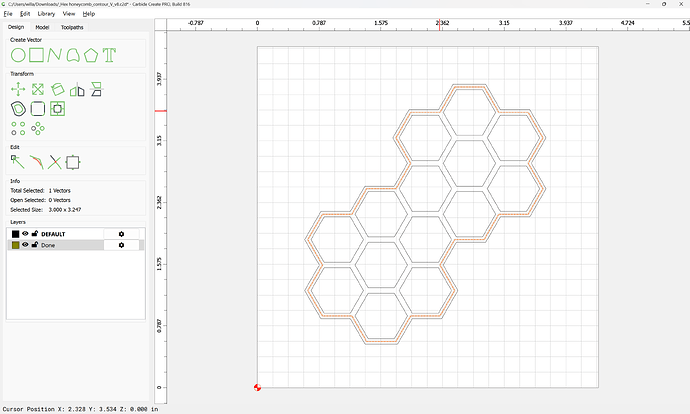Choose the Move transform tool
Image resolution: width=690 pixels, height=414 pixels.
(18, 89)
